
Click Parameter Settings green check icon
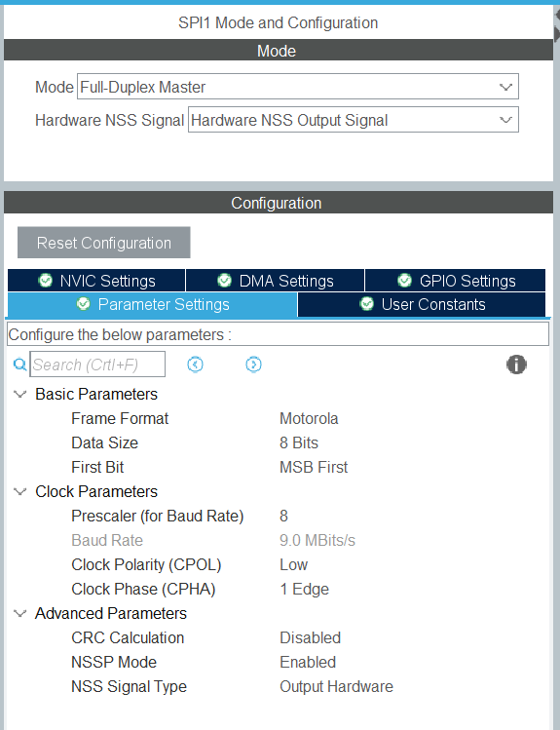(x=83, y=304)
